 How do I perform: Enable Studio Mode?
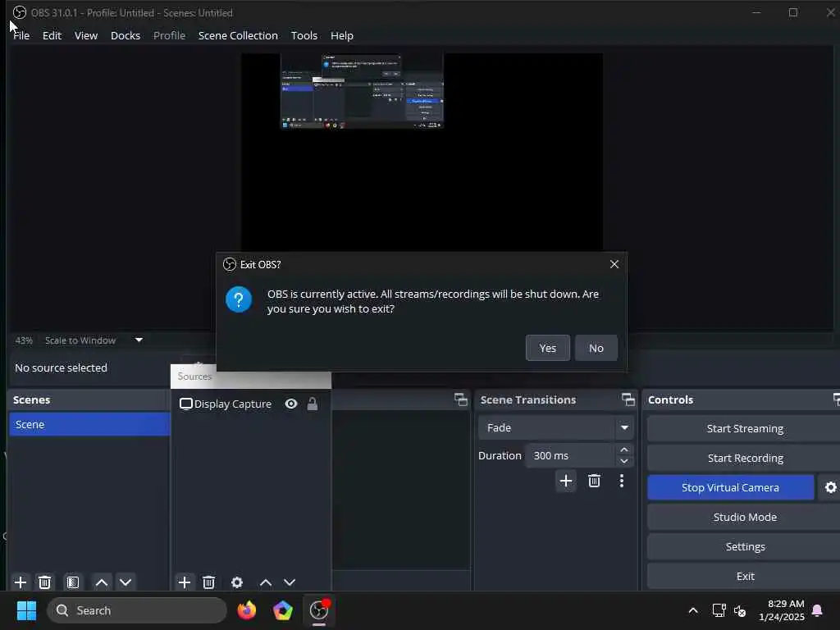click(x=745, y=517)
